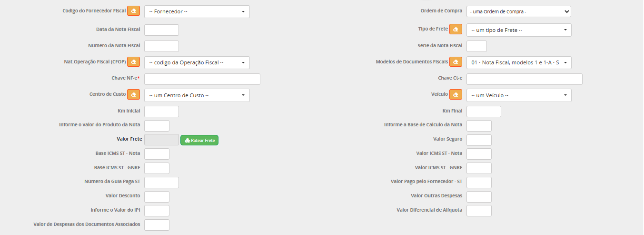Focus the Data da Nota Fiscal field
Screen dimensions: 644x235
161,30
